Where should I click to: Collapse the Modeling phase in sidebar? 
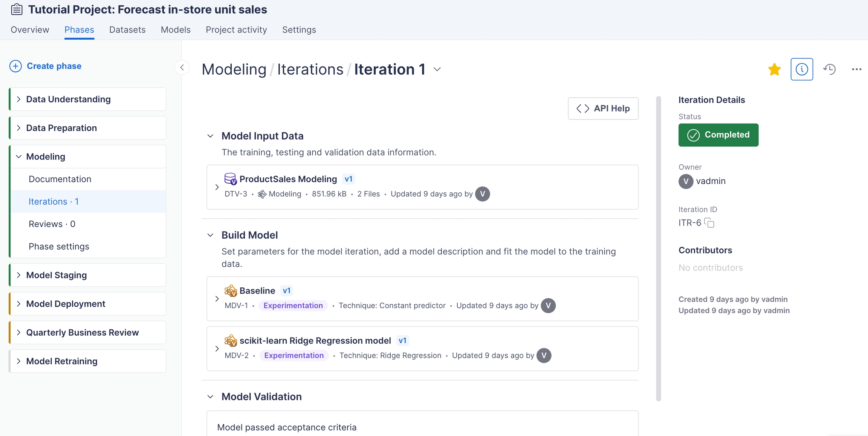click(x=18, y=157)
